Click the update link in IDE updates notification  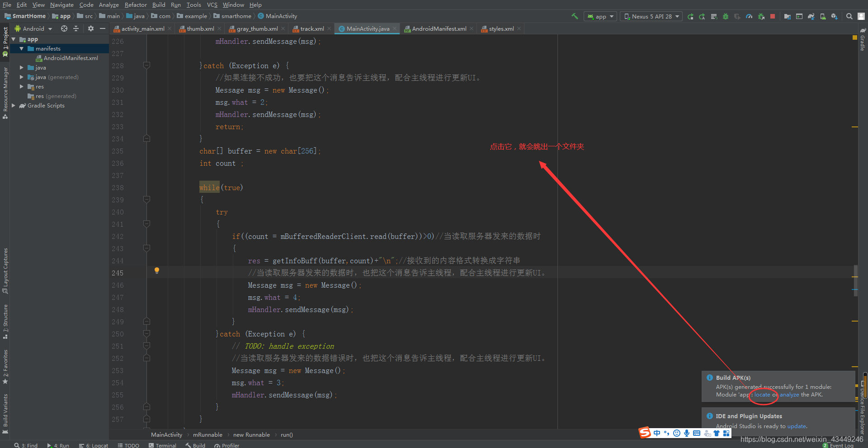click(x=797, y=426)
